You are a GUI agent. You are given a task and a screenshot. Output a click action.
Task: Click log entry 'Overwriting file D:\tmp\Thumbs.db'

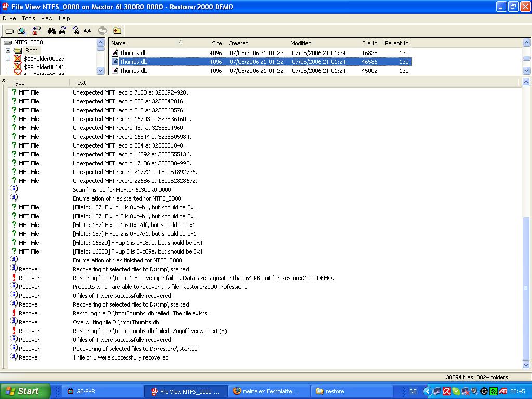pos(116,322)
